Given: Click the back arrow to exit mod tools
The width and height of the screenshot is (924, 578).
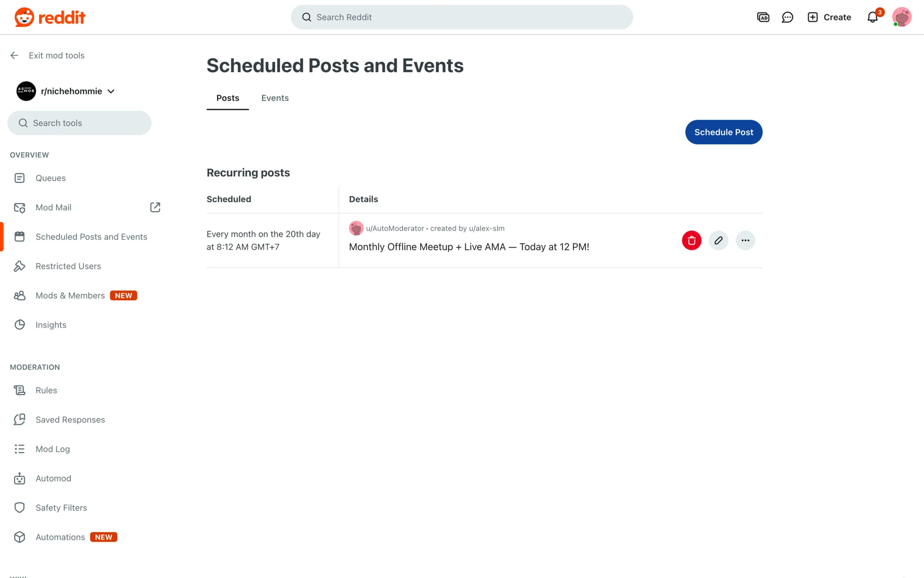Looking at the screenshot, I should (14, 55).
